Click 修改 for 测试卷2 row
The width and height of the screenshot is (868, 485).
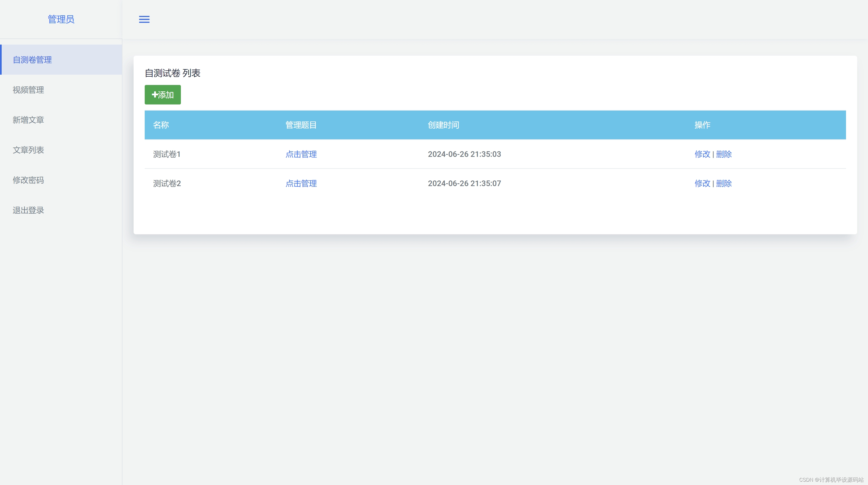[702, 183]
